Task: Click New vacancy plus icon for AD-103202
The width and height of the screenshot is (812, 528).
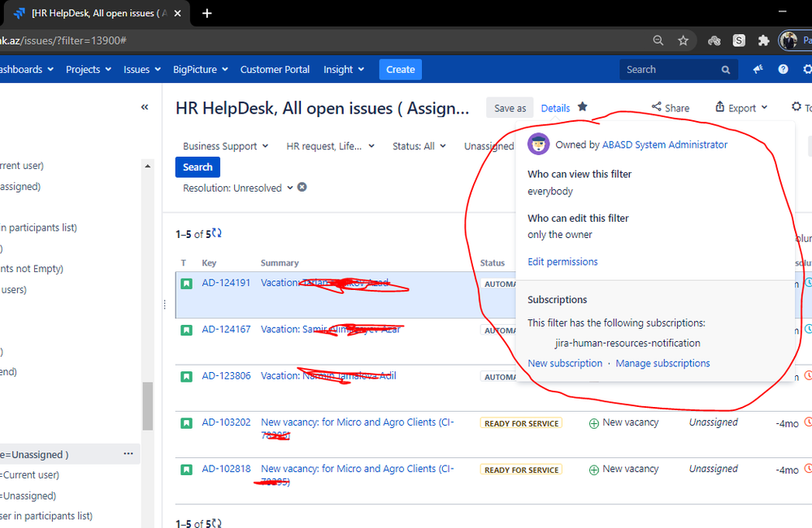Action: (x=594, y=423)
